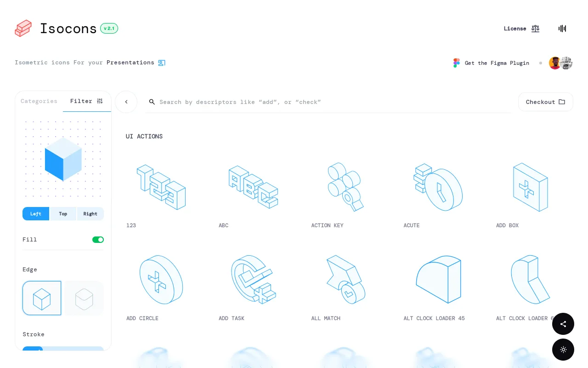
Task: Open the Checkout folder
Action: coord(546,102)
